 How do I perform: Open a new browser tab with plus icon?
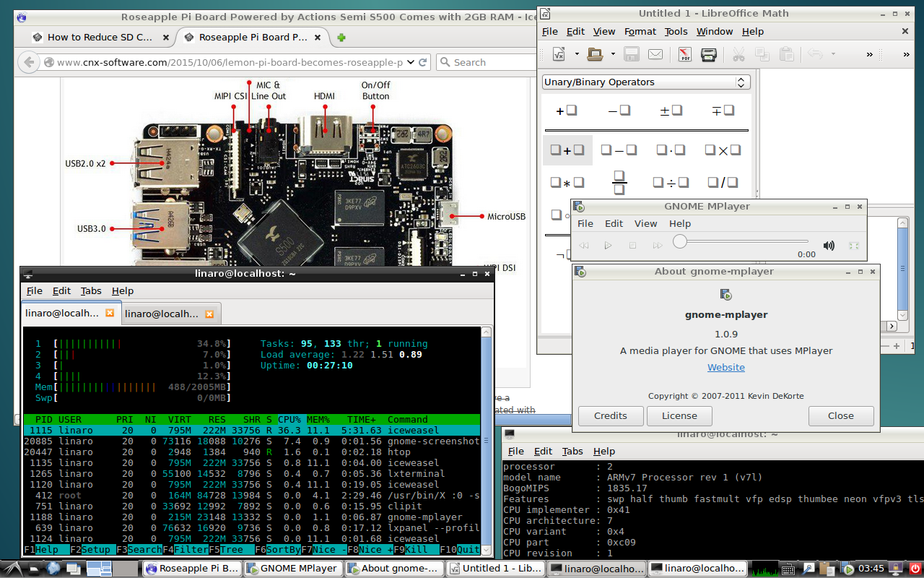point(341,38)
